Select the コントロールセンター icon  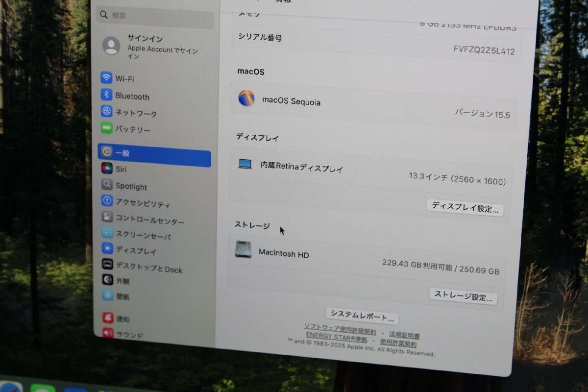[x=107, y=217]
